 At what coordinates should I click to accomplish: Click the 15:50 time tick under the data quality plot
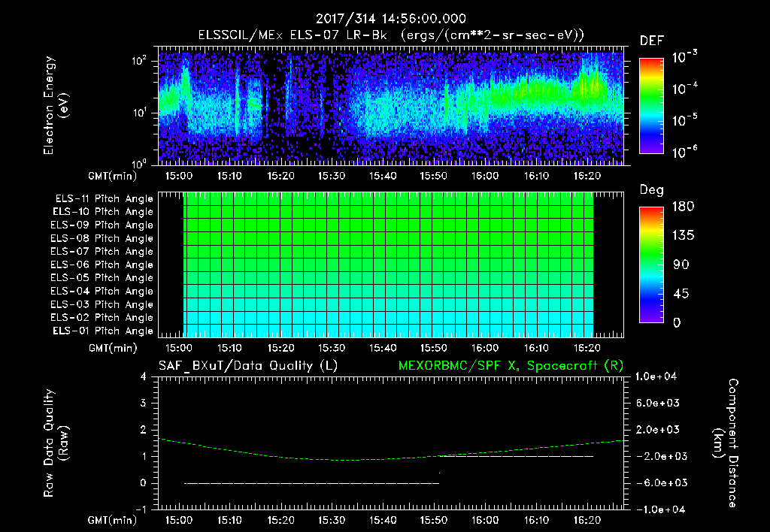pos(434,520)
